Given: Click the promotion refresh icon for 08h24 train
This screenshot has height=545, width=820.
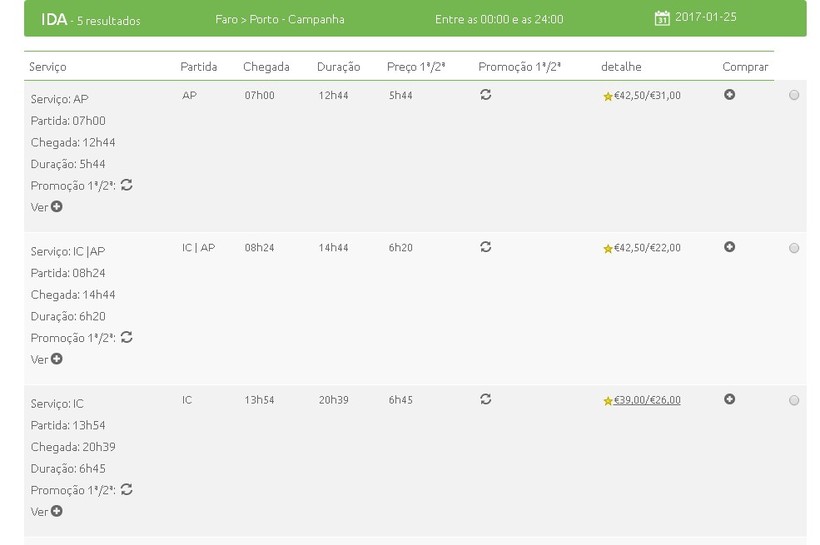Looking at the screenshot, I should click(x=485, y=246).
